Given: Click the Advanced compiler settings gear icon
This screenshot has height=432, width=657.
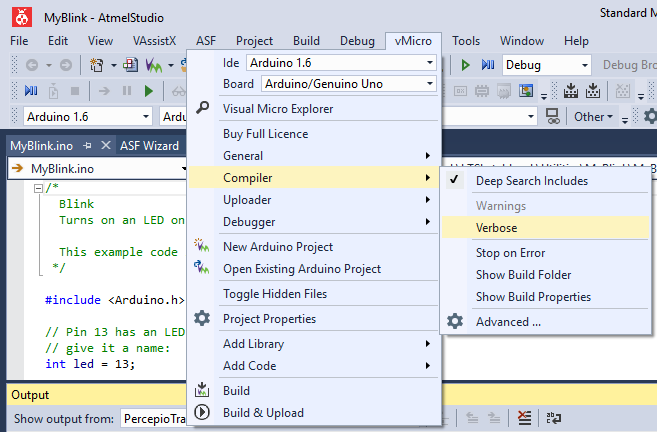Looking at the screenshot, I should point(455,321).
